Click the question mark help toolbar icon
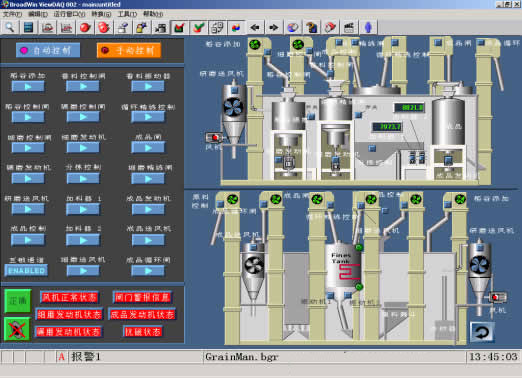This screenshot has width=522, height=378. pos(312,27)
